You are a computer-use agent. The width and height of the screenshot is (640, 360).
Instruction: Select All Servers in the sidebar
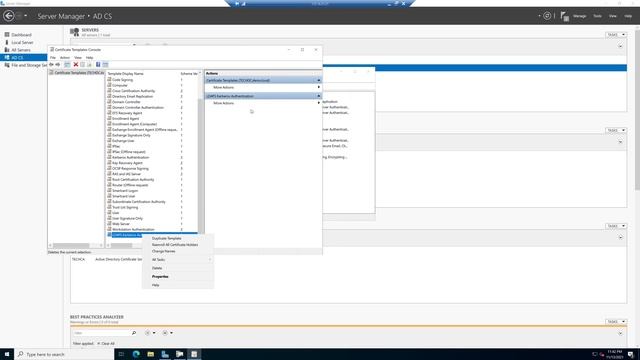[21, 50]
